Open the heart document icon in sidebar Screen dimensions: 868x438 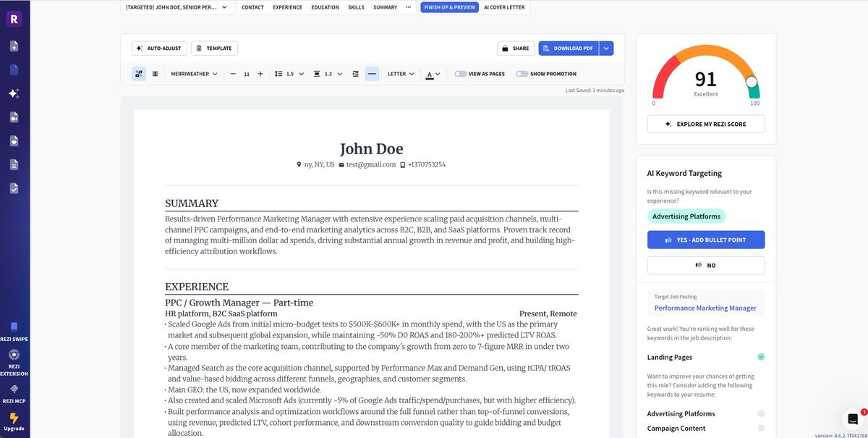pos(14,140)
